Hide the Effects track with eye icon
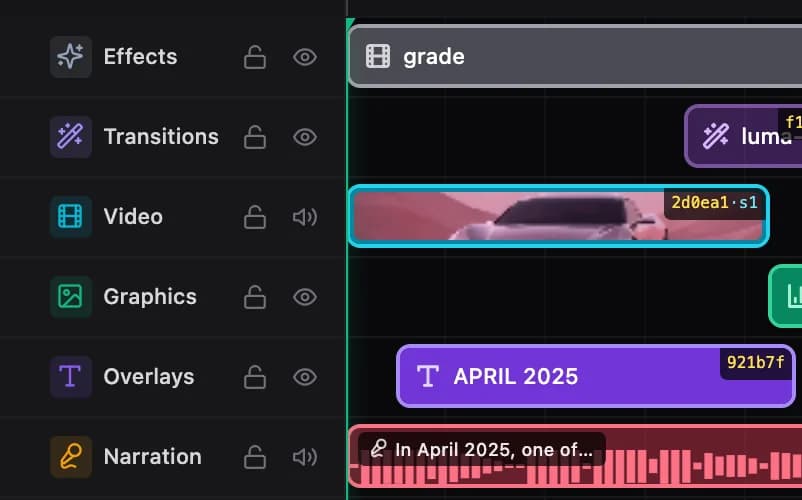 click(305, 57)
